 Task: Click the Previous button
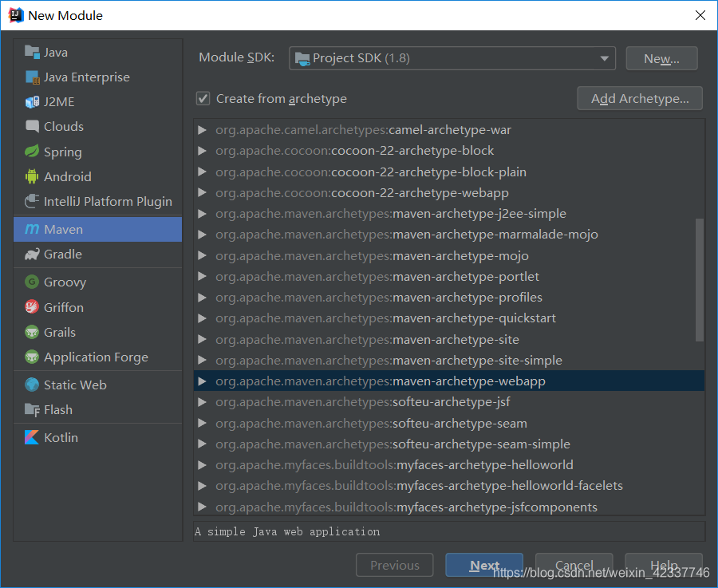pos(395,565)
